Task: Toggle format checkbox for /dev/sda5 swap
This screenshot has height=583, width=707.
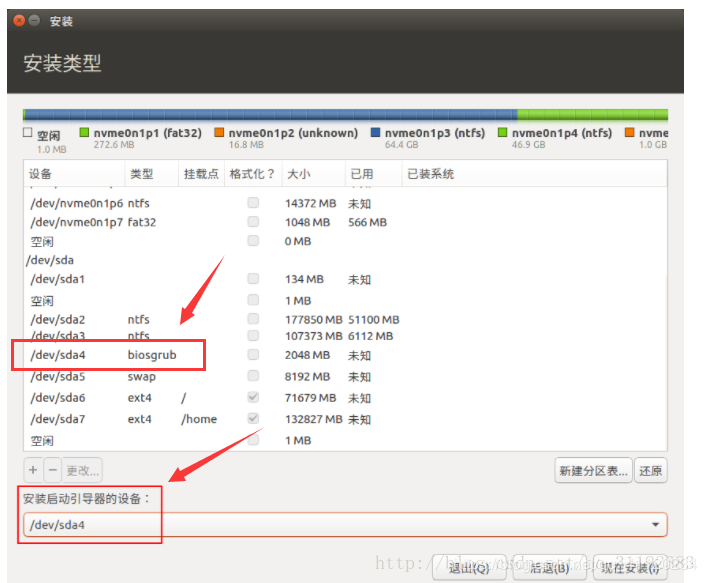Action: tap(253, 376)
